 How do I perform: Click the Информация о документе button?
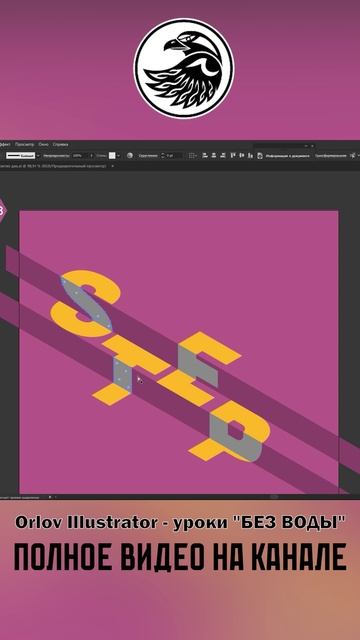coord(287,156)
